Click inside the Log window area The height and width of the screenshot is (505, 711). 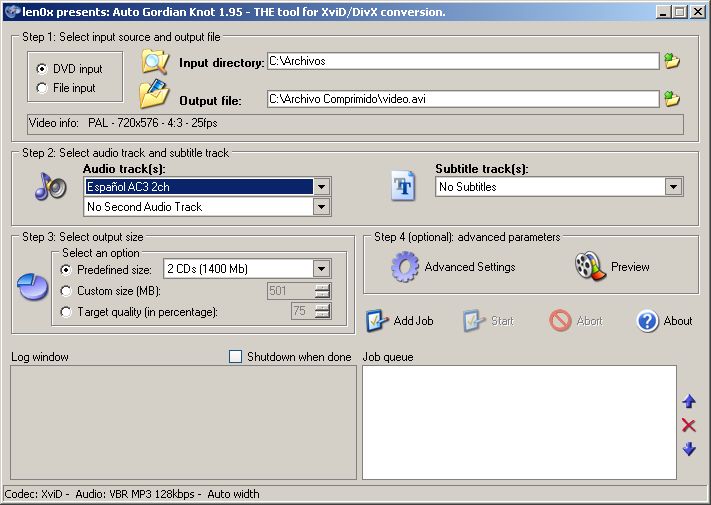pyautogui.click(x=183, y=422)
